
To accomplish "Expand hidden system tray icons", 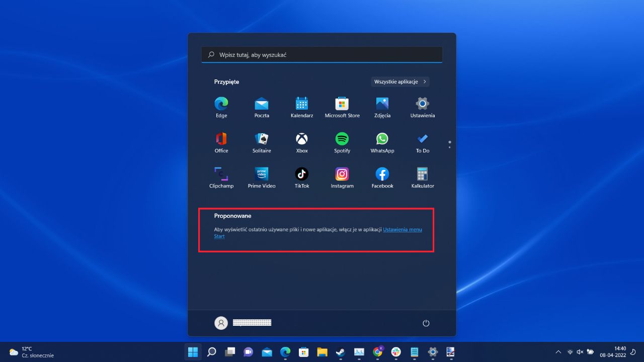I will point(558,352).
